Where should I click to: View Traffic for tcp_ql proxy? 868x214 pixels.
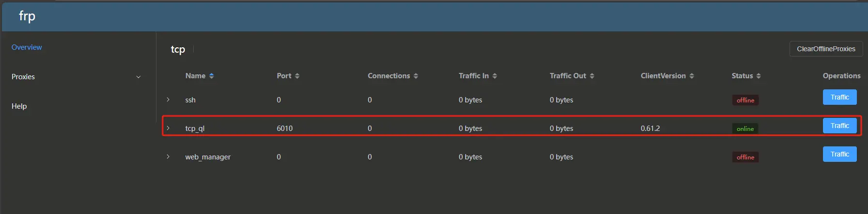click(x=839, y=126)
